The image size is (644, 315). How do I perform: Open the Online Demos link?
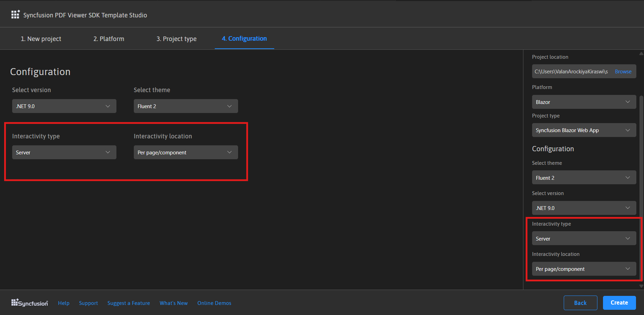[214, 303]
